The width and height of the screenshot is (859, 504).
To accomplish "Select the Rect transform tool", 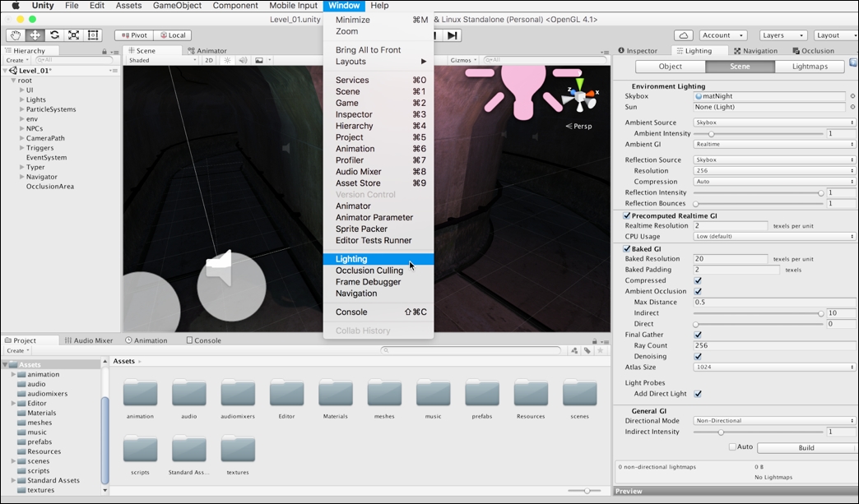I will (x=93, y=35).
